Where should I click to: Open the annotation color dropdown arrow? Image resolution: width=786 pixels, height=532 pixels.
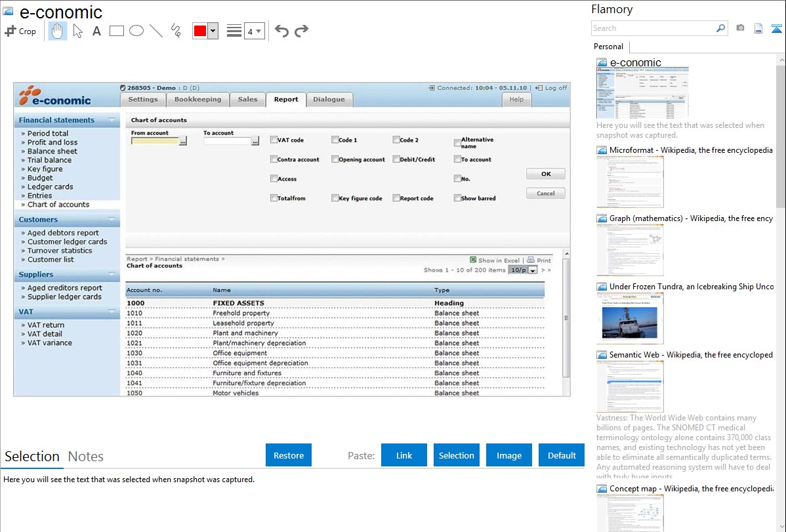coord(213,31)
